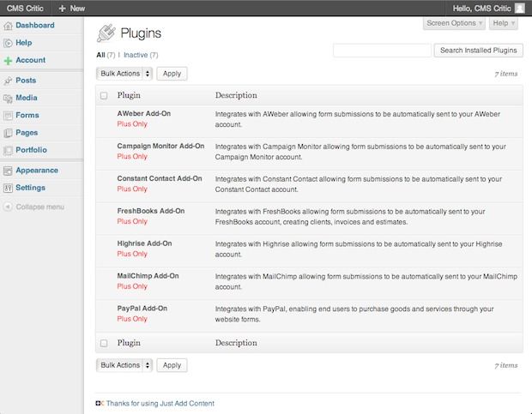Viewport: 532px width, 414px height.
Task: Select Campaign Monitor Add-On plugin name
Action: pyautogui.click(x=160, y=146)
